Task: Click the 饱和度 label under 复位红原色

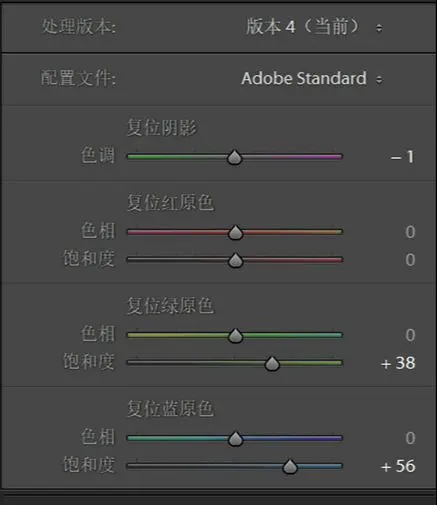Action: point(89,259)
